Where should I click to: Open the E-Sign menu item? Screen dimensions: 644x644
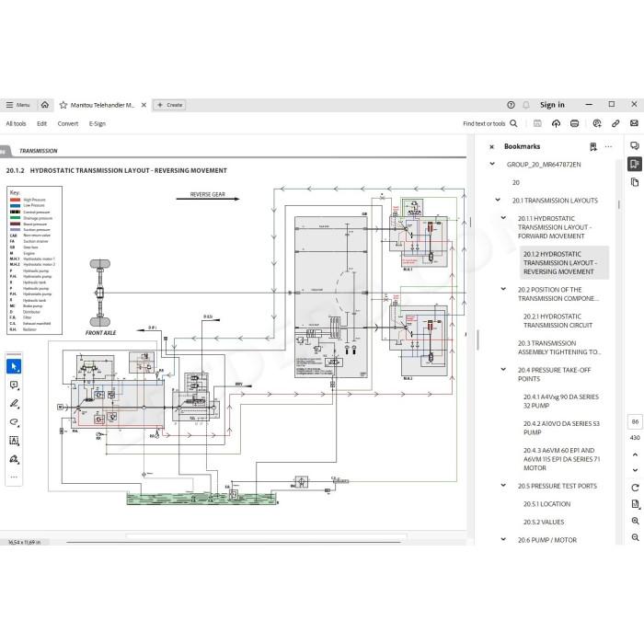[x=98, y=123]
